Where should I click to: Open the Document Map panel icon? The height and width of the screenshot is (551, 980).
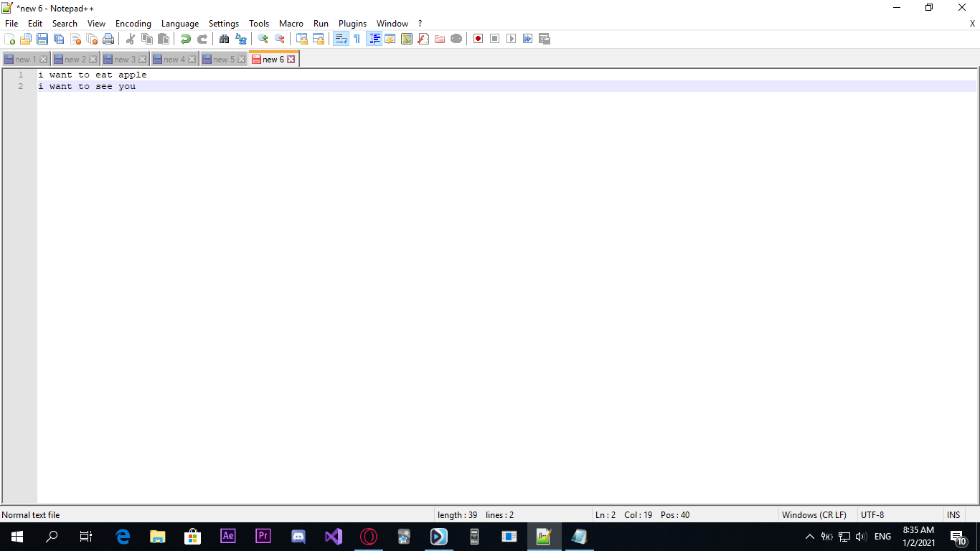(407, 39)
